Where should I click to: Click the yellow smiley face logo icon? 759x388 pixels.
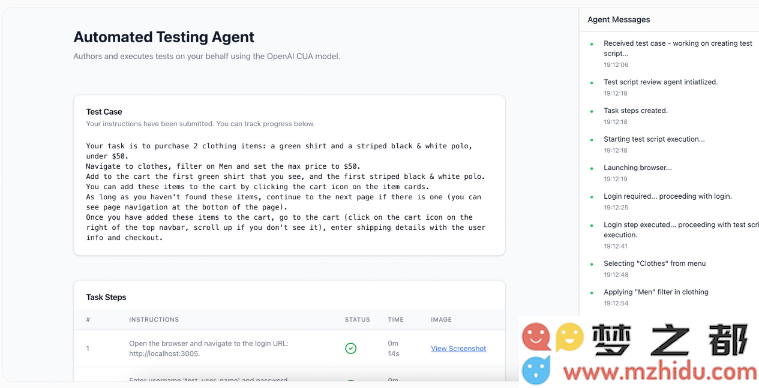(x=569, y=337)
